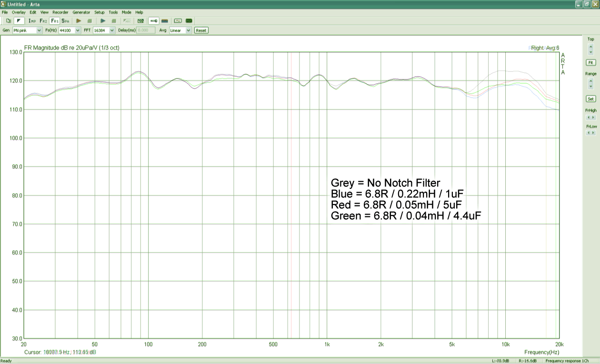Open the Mode menu
The image size is (600, 364).
(126, 12)
